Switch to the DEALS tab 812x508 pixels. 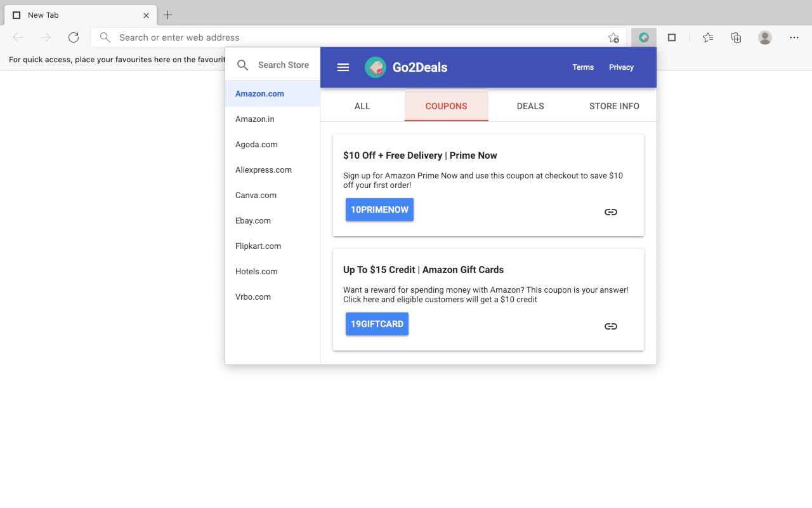(530, 106)
